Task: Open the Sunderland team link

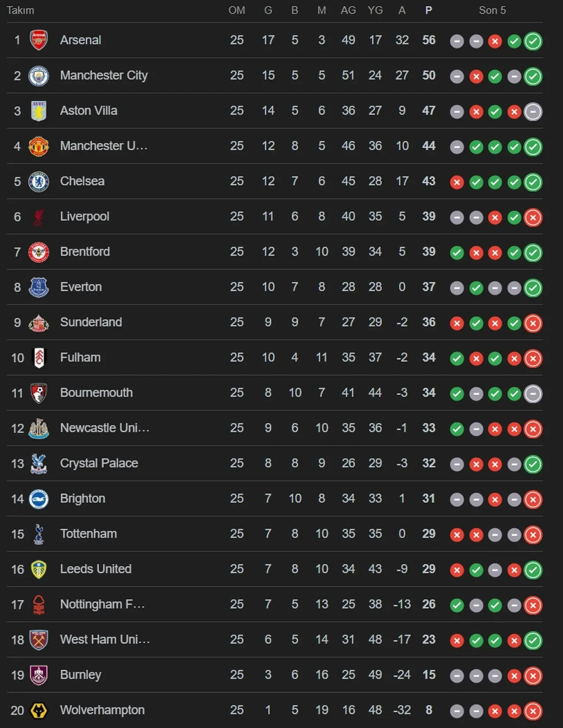Action: point(91,322)
